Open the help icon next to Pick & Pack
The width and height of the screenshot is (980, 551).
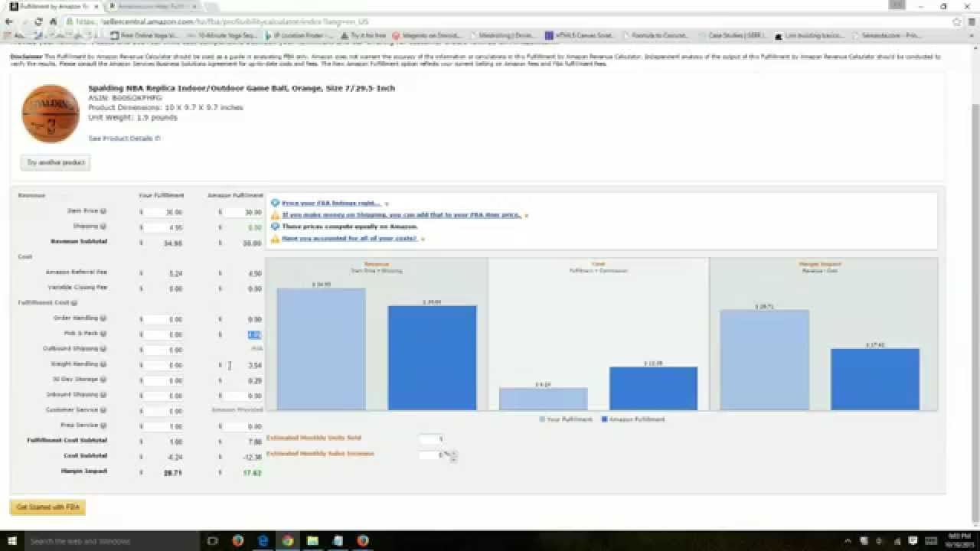click(104, 334)
